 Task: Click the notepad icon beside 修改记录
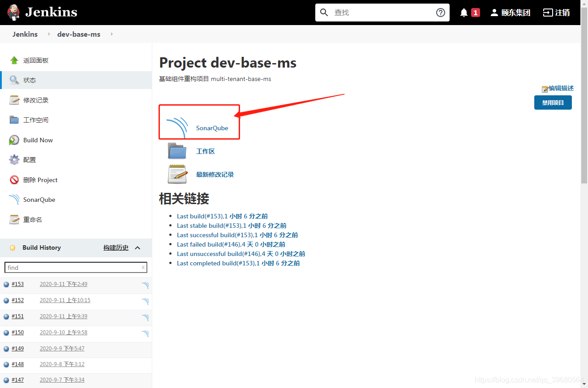coord(14,100)
